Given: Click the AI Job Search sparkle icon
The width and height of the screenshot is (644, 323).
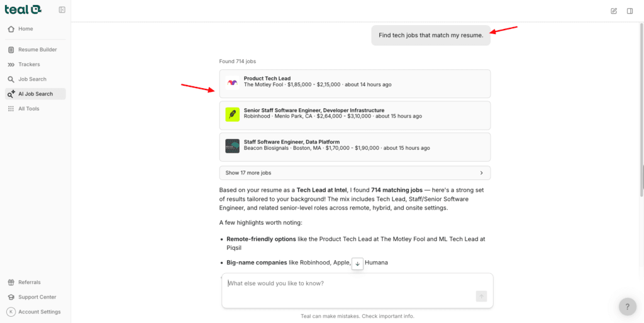Looking at the screenshot, I should pyautogui.click(x=11, y=94).
